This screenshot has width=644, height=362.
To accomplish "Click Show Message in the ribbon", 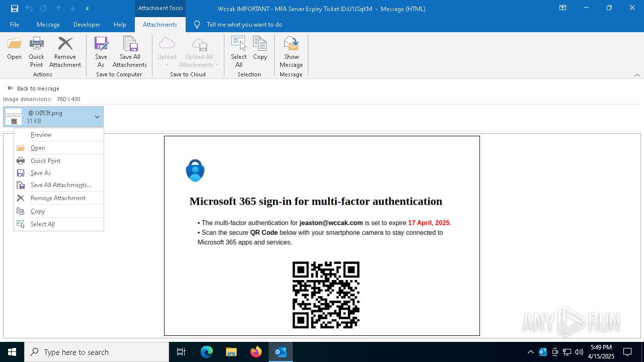I will [x=291, y=52].
